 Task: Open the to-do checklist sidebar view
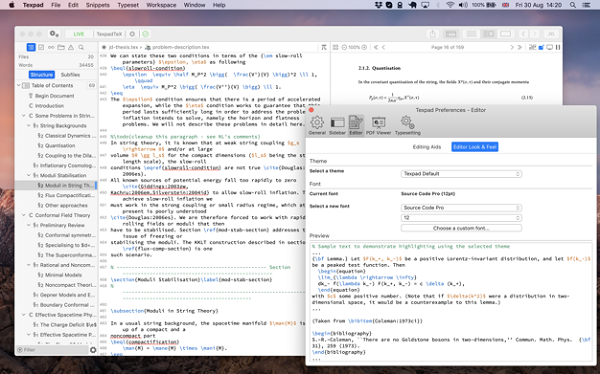click(41, 47)
